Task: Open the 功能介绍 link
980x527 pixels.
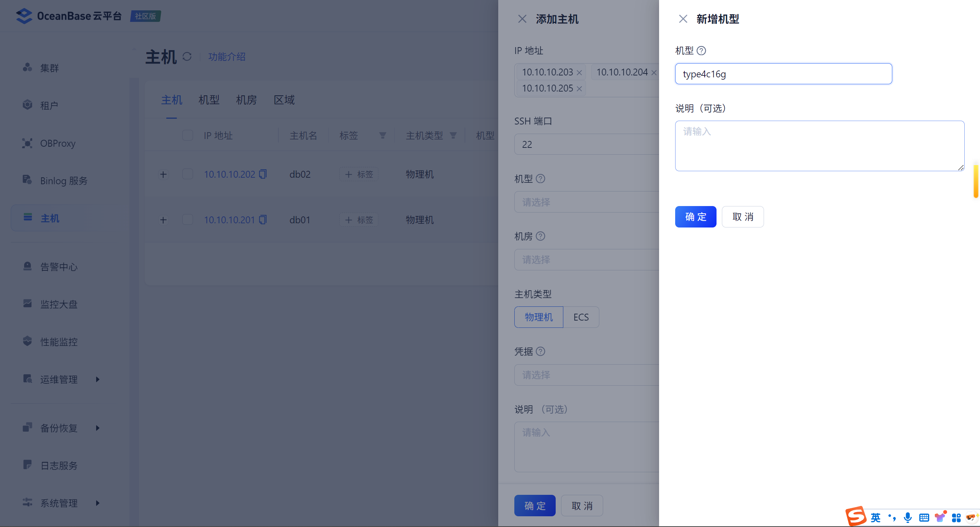Action: click(227, 57)
